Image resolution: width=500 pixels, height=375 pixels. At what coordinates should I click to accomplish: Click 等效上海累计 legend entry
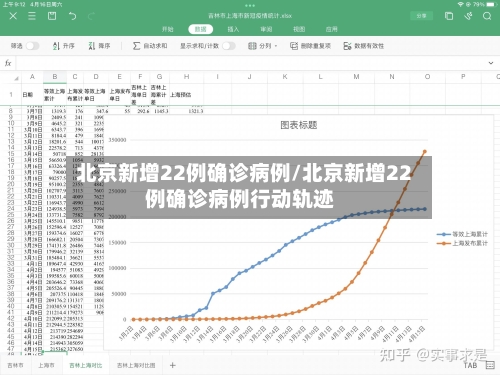click(463, 234)
